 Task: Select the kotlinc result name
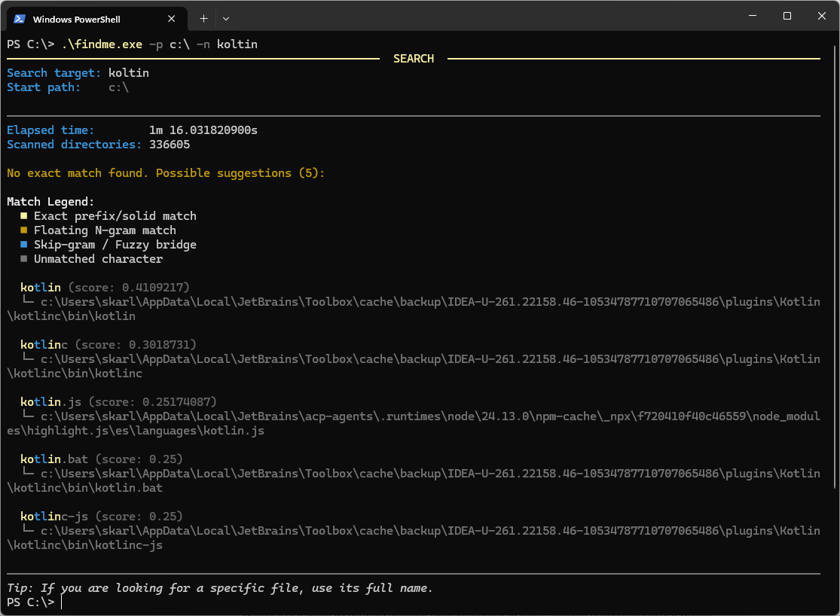point(43,344)
